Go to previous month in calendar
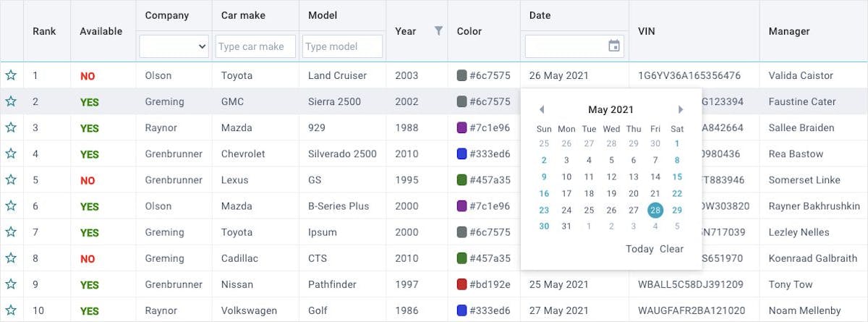The width and height of the screenshot is (868, 322). 542,110
